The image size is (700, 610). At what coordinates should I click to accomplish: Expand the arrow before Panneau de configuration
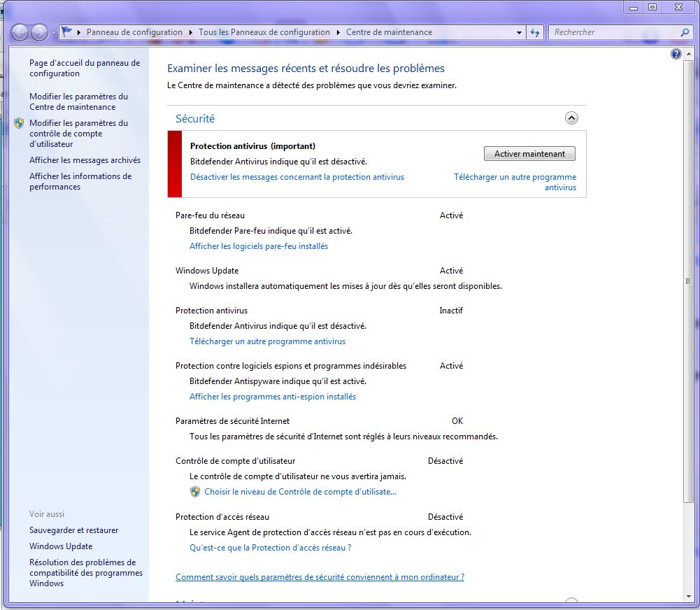79,32
